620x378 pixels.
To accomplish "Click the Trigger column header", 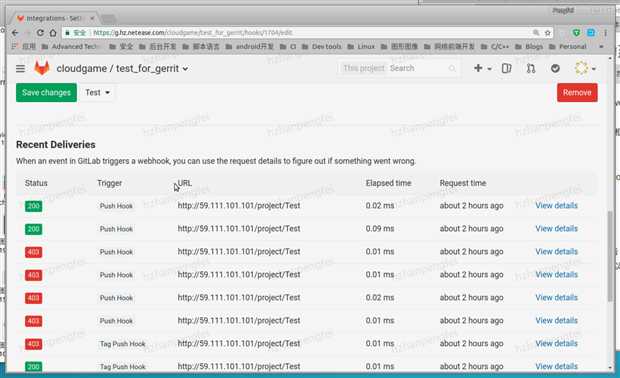I will [110, 183].
